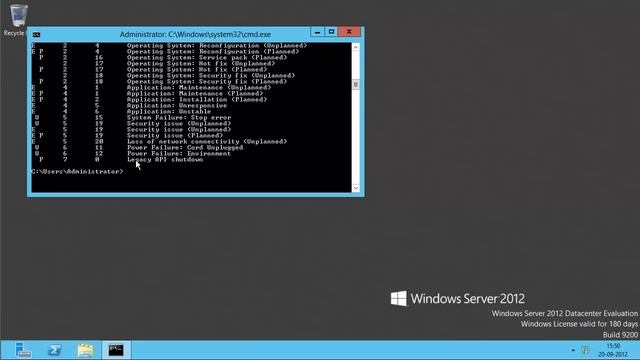Viewport: 640px width, 360px height.
Task: Minimize the cmd.exe window
Action: click(x=318, y=32)
